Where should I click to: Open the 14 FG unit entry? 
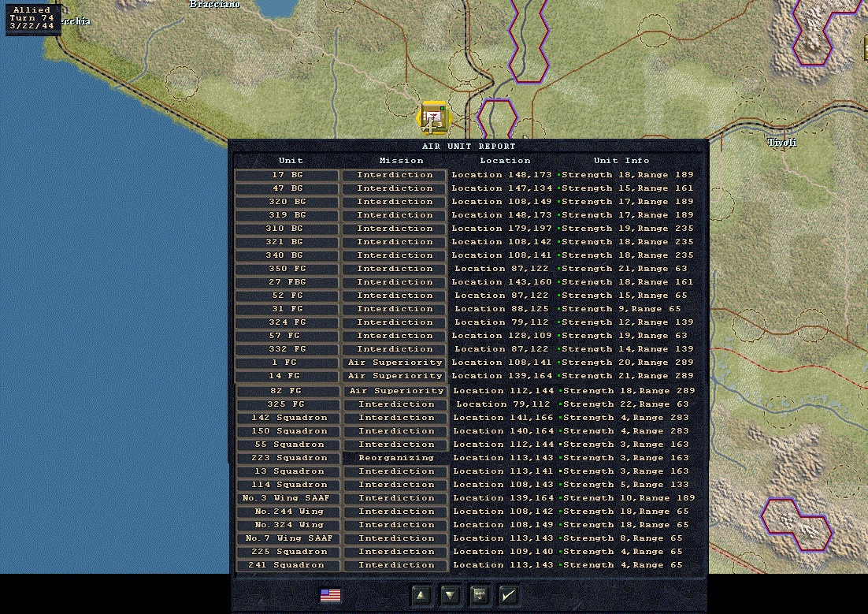point(287,376)
